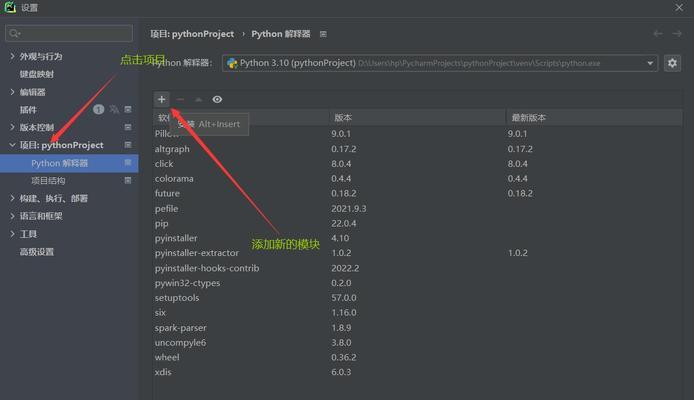Select the pyinstaller-hooks-contrib package row
Image resolution: width=694 pixels, height=400 pixels.
417,268
